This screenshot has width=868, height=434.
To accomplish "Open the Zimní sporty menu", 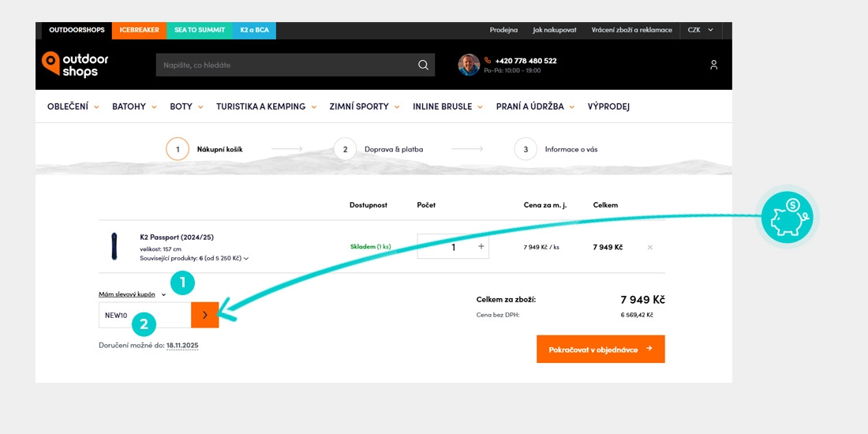I will [x=364, y=107].
